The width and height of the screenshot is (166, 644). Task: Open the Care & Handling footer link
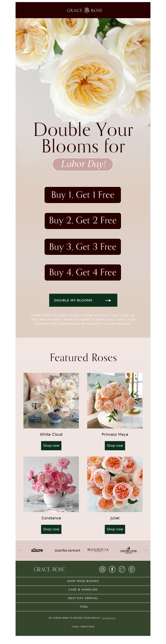(x=83, y=589)
